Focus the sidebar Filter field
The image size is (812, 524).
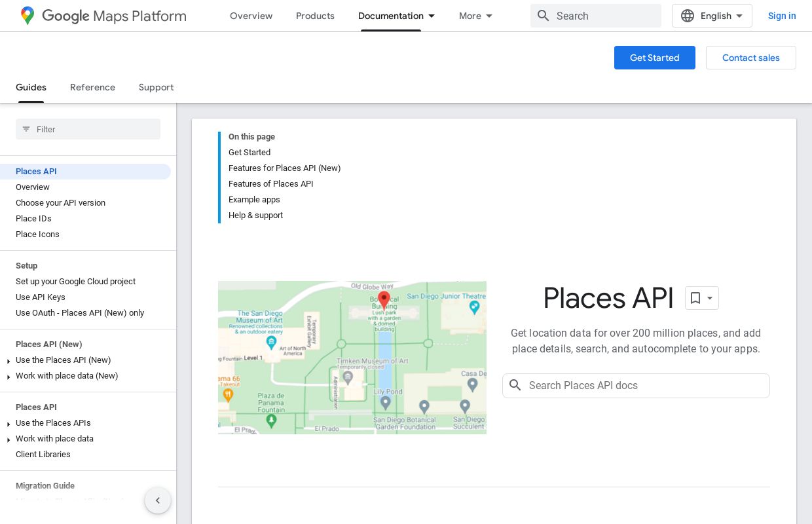(88, 129)
